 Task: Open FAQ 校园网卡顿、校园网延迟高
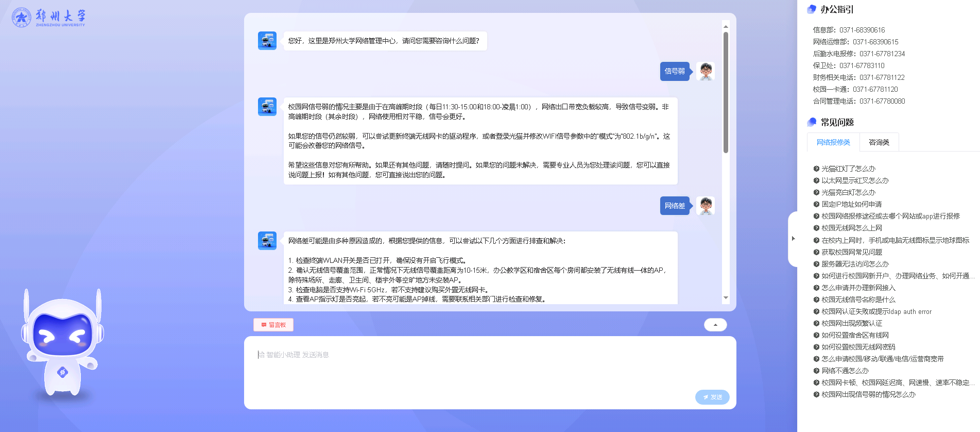(x=898, y=383)
